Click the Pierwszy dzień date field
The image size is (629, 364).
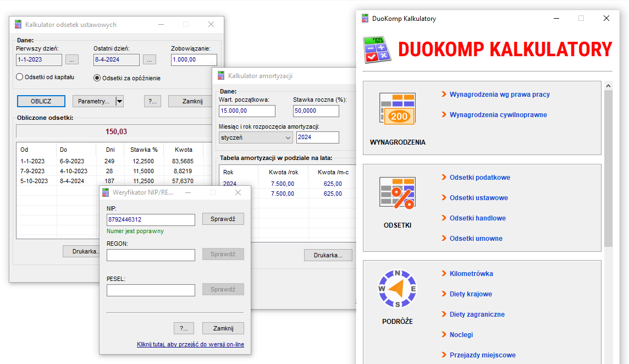(39, 60)
